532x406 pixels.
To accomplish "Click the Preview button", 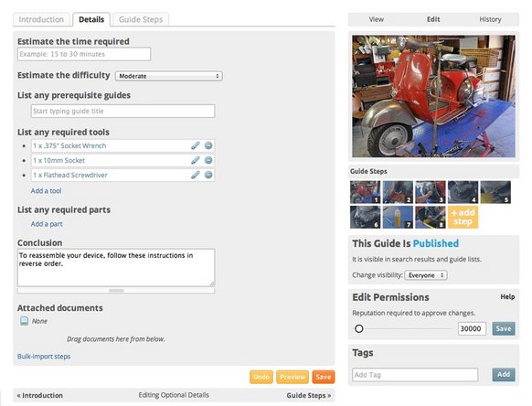I will pos(293,377).
